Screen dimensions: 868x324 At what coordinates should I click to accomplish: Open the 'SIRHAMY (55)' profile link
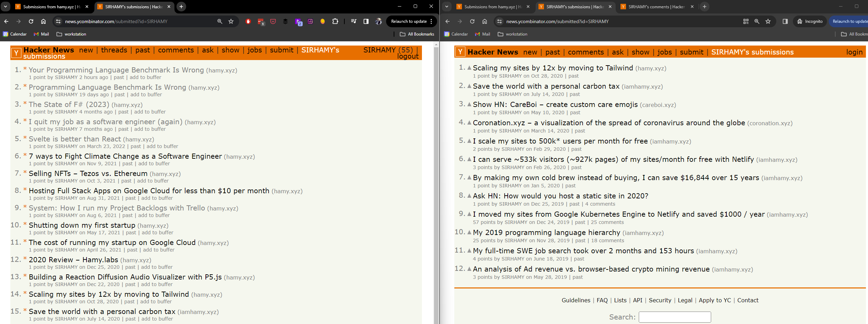pos(388,50)
